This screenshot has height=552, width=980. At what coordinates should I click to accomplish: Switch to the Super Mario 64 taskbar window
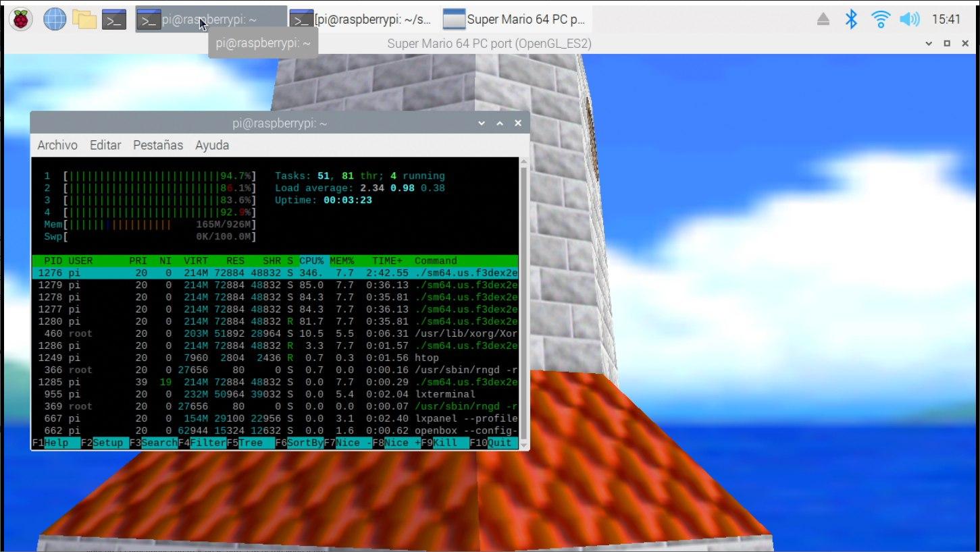(517, 18)
